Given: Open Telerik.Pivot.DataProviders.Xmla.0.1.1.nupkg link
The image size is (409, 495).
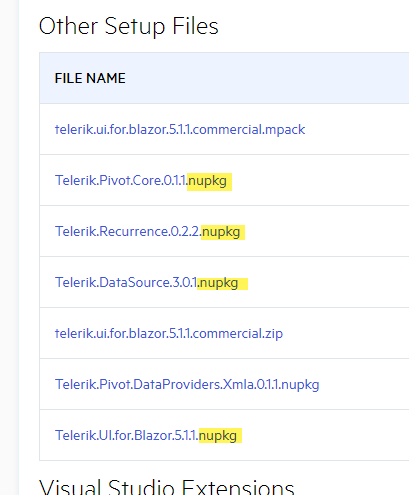Looking at the screenshot, I should [x=187, y=384].
